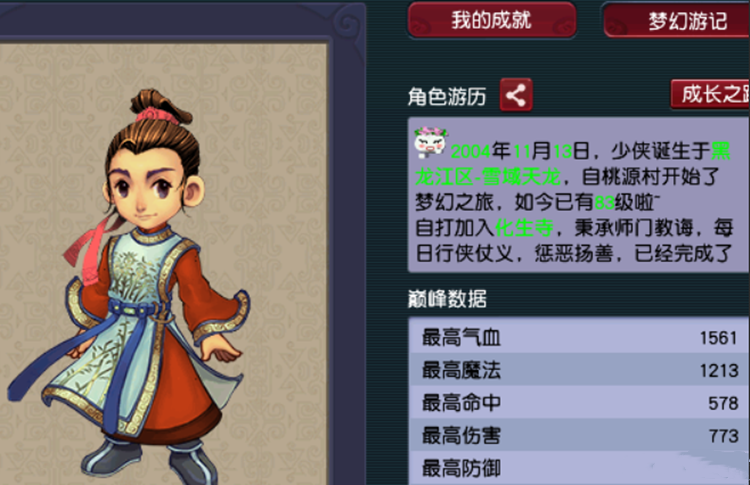Screen dimensions: 750x485
Task: Click the green 雪域天龙 server text
Action: 521,177
